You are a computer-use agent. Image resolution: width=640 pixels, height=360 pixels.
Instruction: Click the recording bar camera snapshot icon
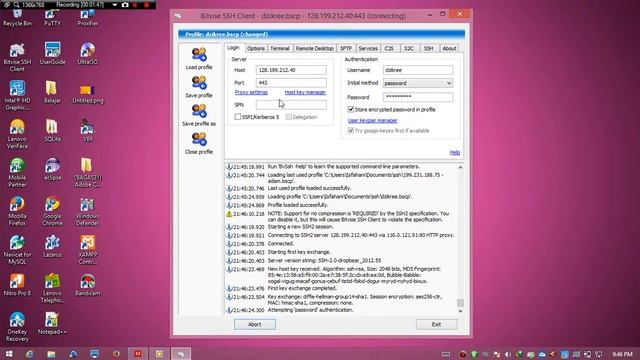click(125, 5)
